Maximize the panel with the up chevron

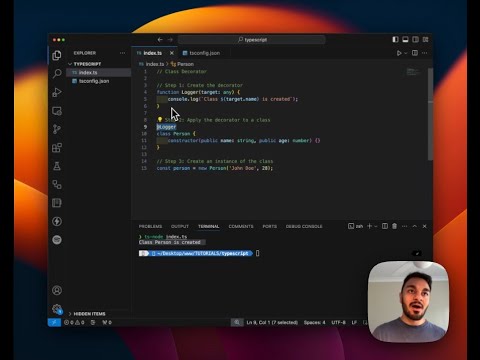coord(414,226)
